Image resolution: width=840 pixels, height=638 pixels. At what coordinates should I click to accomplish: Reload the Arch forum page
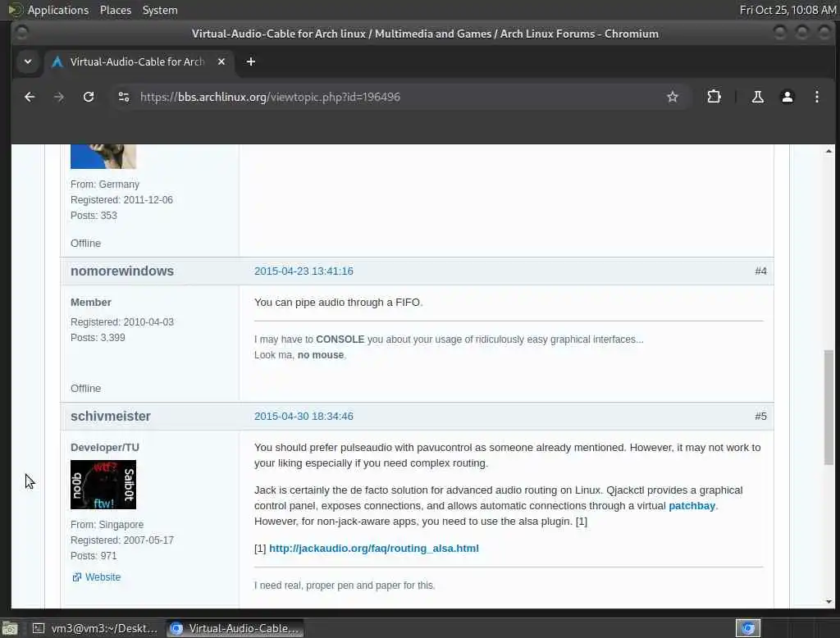click(89, 97)
